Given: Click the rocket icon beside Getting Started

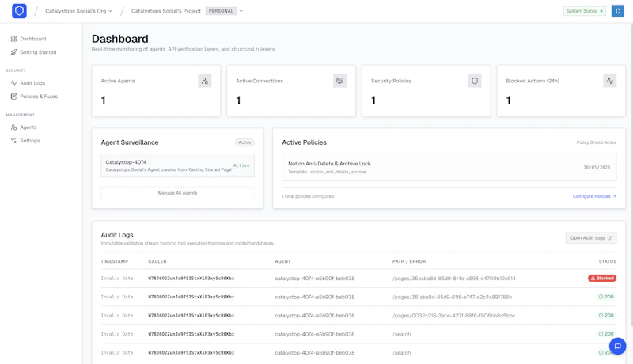Looking at the screenshot, I should (13, 52).
